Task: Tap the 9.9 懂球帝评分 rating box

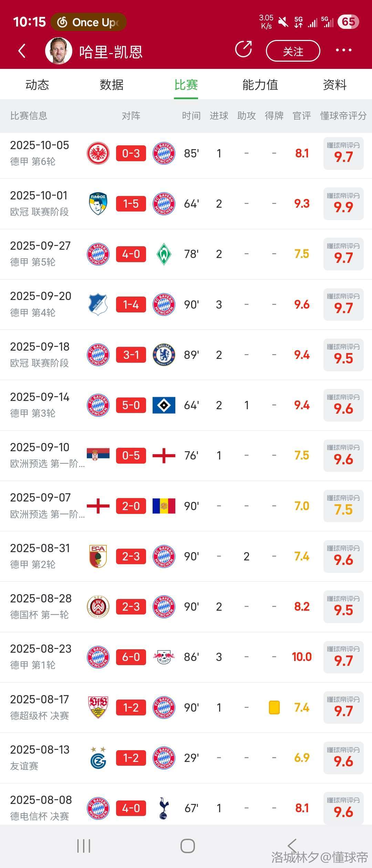Action: pos(343,204)
